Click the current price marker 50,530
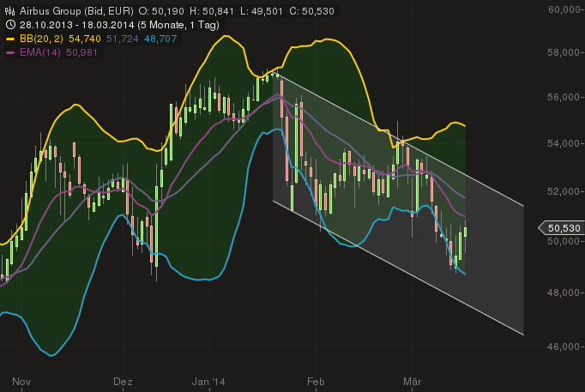This screenshot has width=585, height=392. pyautogui.click(x=560, y=228)
